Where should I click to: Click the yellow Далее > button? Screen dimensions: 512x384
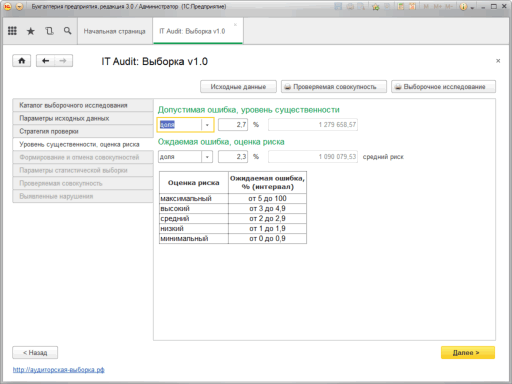click(468, 352)
